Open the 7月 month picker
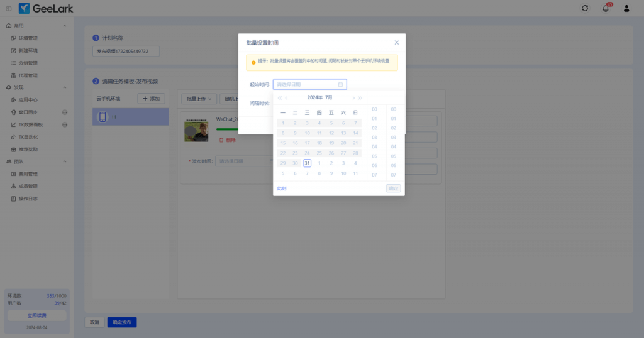This screenshot has width=644, height=338. pos(329,98)
